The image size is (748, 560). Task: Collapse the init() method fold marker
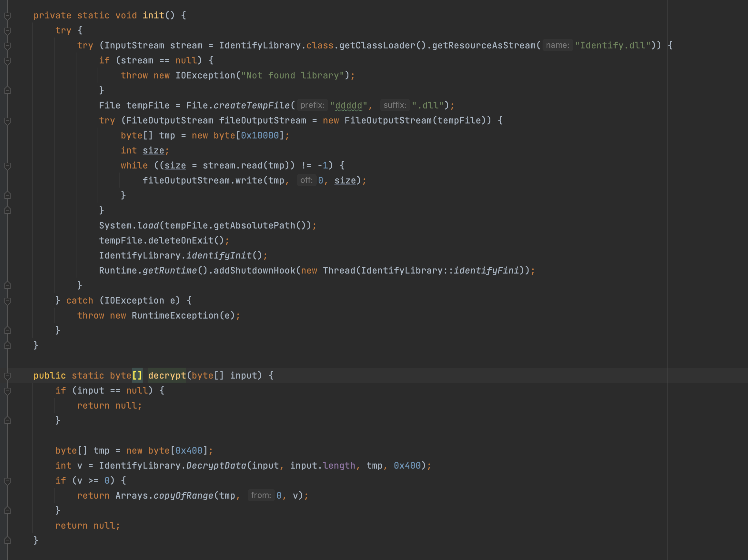point(8,16)
